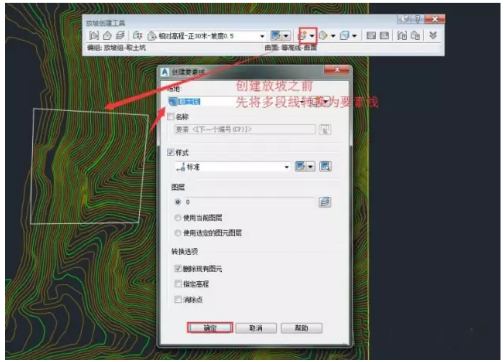Image resolution: width=504 pixels, height=362 pixels.
Task: Expand the arrow beside the edit criteria icon
Action: pos(286,36)
